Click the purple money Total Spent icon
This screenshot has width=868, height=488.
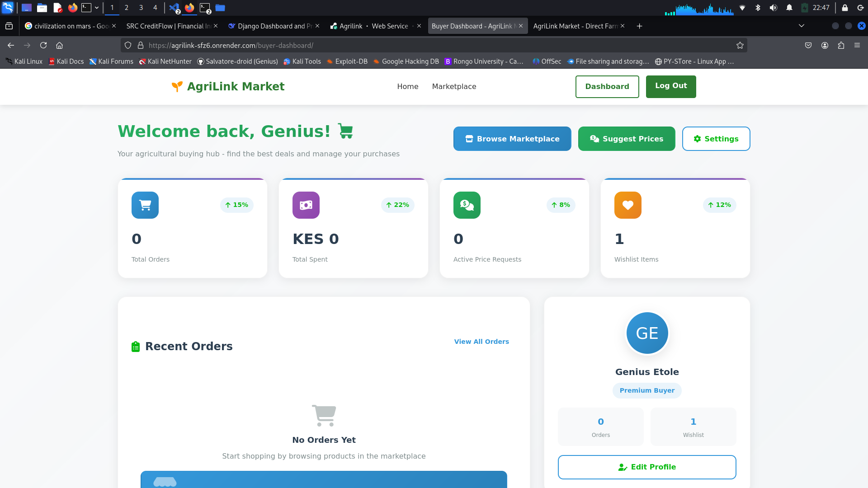306,205
